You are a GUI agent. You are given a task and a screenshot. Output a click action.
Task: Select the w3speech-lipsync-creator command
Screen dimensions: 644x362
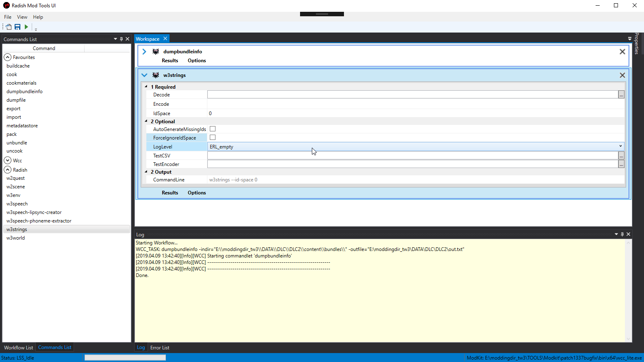pyautogui.click(x=34, y=212)
